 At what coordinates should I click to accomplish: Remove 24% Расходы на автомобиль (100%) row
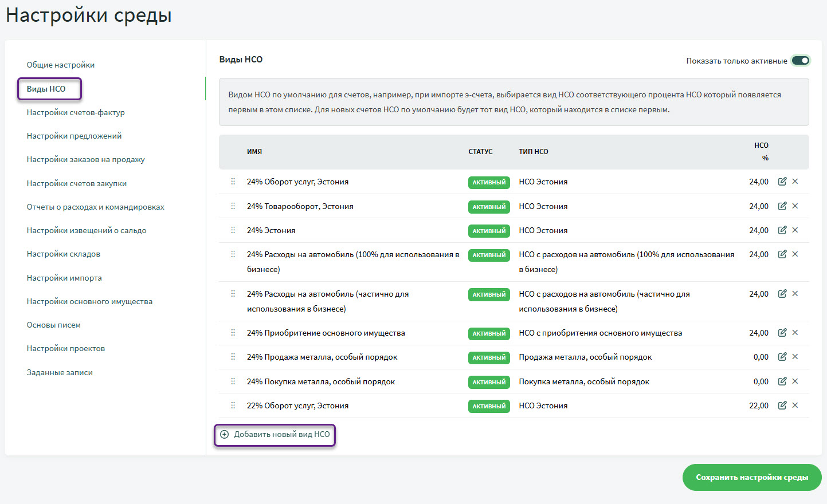tap(795, 254)
